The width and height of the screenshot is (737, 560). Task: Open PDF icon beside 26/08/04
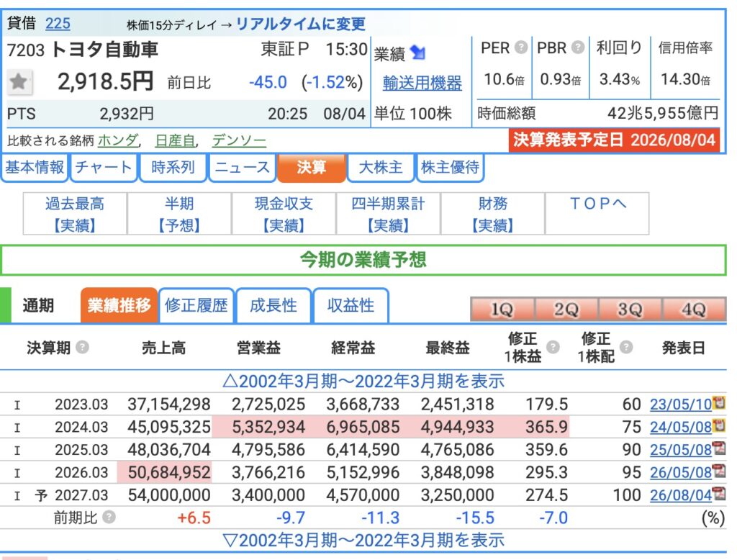pos(719,493)
